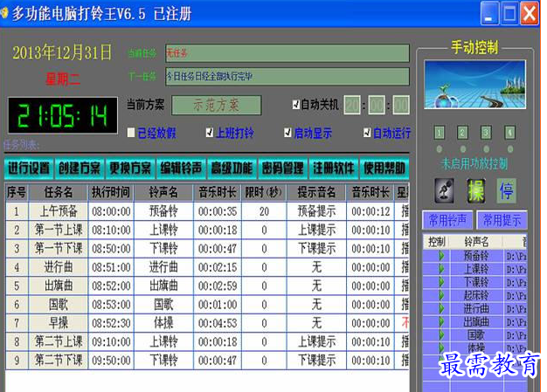Click the microphone icon in manual control

(444, 190)
